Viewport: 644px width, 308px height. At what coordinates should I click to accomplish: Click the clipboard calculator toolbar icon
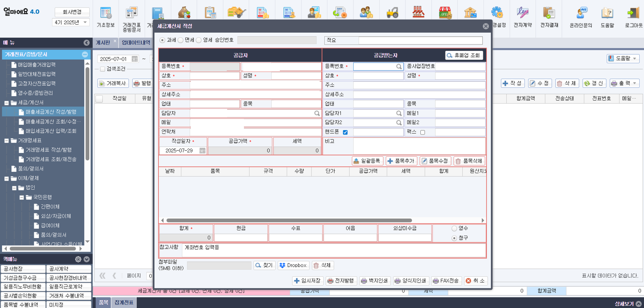pos(210,13)
